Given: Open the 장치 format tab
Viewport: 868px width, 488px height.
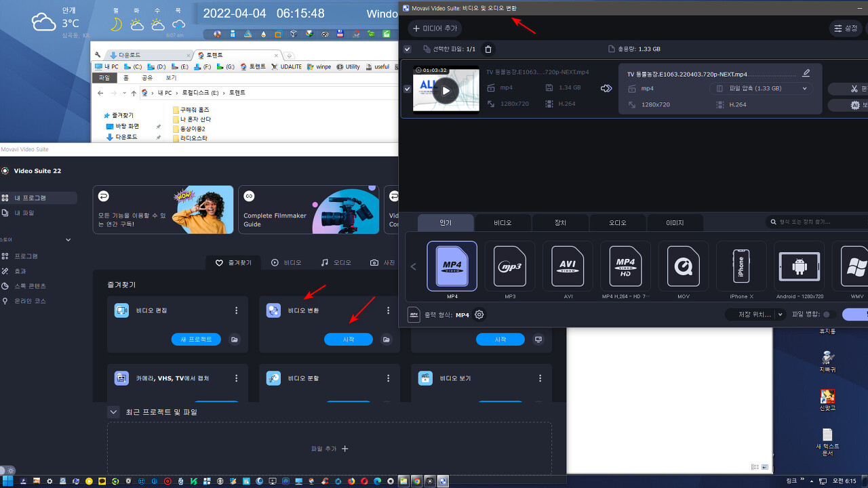Looking at the screenshot, I should coord(560,222).
